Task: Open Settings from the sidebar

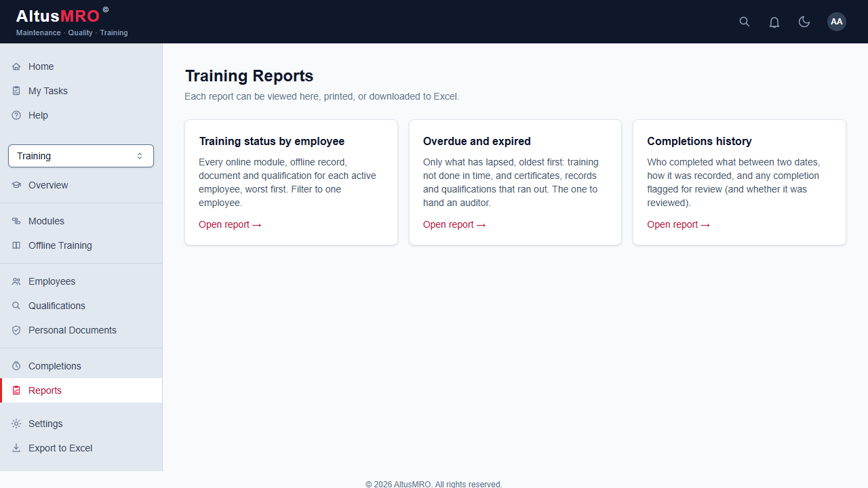Action: [81, 424]
